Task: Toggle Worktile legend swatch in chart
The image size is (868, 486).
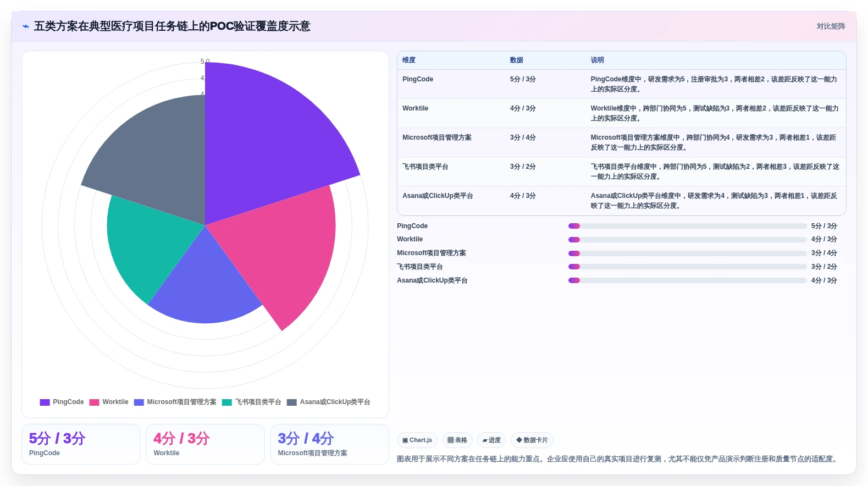Action: click(x=94, y=402)
